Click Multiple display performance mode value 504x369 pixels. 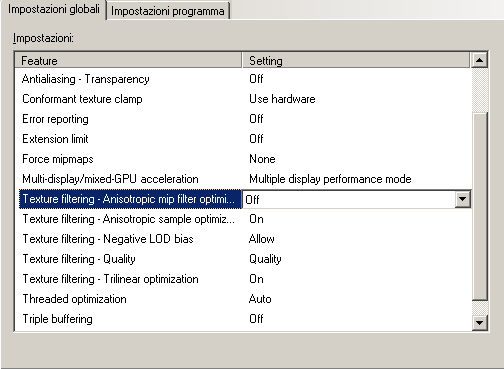(x=330, y=179)
